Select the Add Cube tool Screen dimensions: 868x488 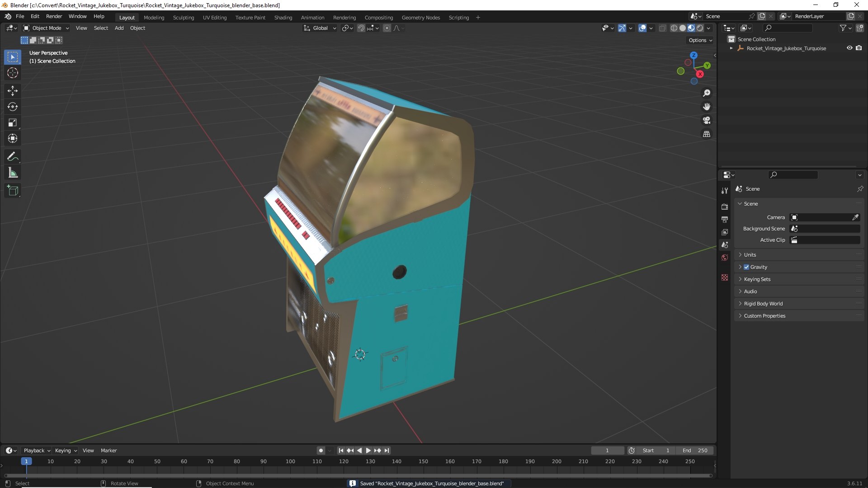pyautogui.click(x=13, y=191)
